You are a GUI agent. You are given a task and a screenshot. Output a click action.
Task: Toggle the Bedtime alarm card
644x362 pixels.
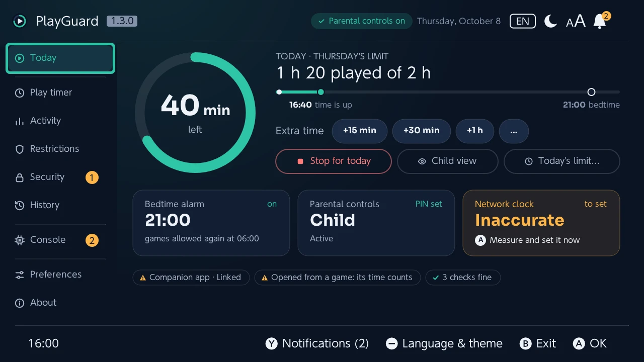[x=211, y=223]
